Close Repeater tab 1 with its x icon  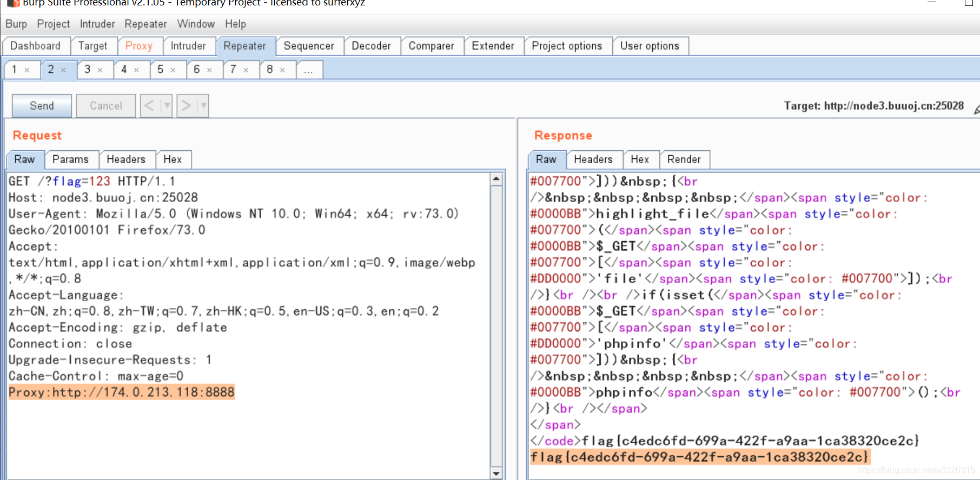27,70
